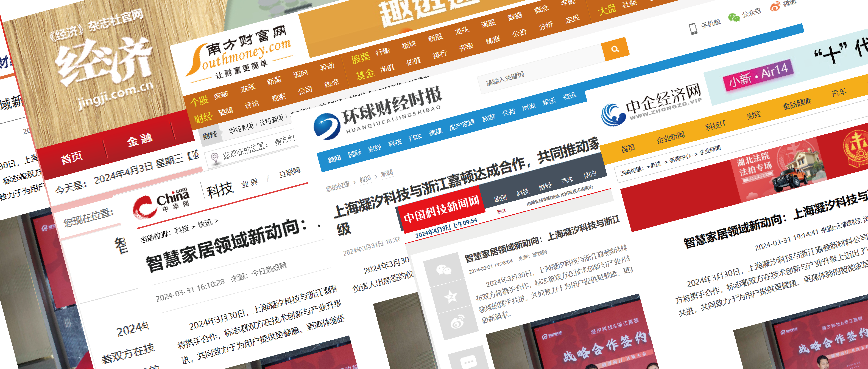Image resolution: width=868 pixels, height=369 pixels.
Task: Click the green WeChat 公众号 icon
Action: click(x=733, y=17)
